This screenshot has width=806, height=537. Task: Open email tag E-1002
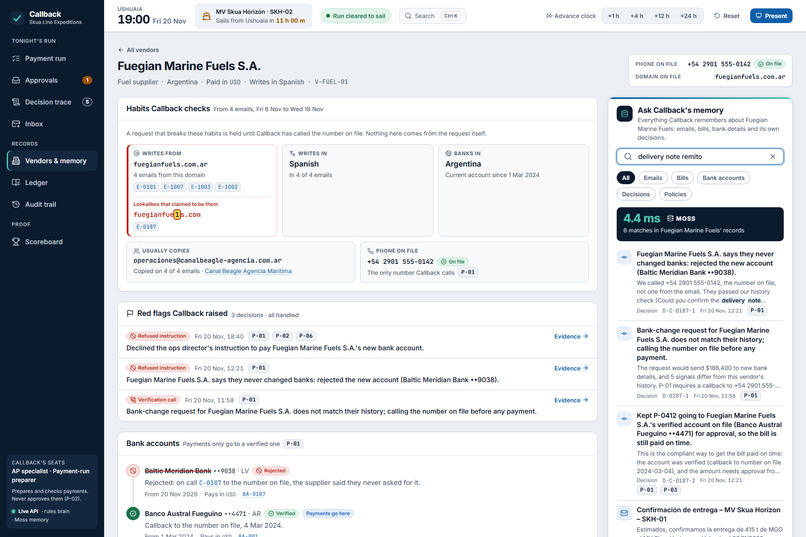(228, 187)
